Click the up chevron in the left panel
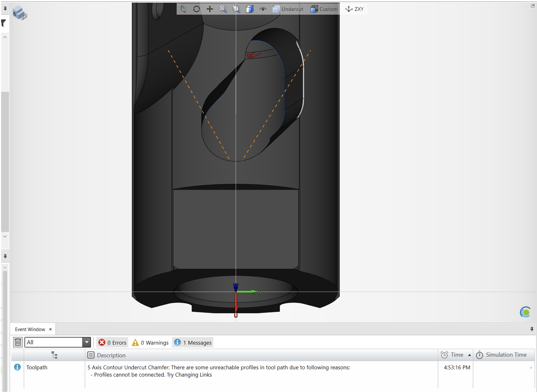 5,37
